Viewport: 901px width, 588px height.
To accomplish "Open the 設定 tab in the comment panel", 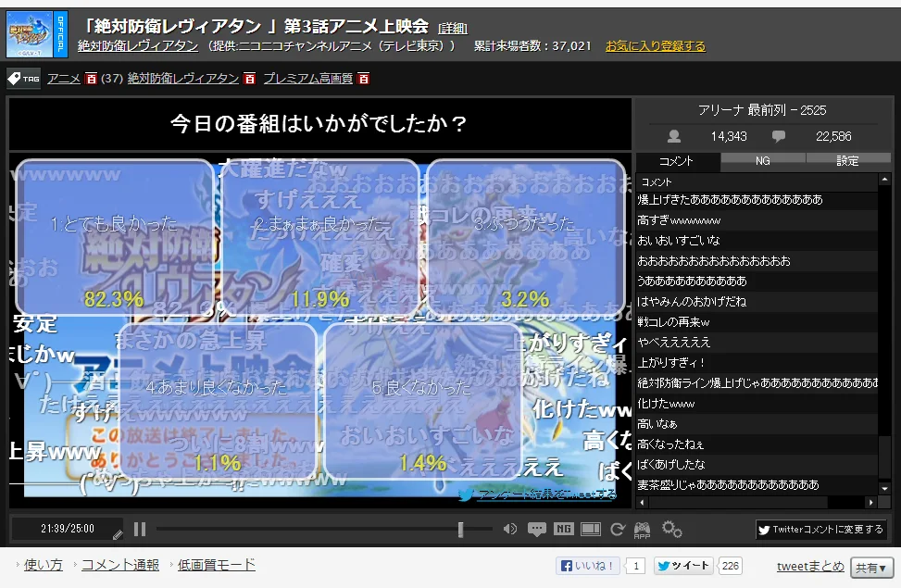I will [x=847, y=160].
